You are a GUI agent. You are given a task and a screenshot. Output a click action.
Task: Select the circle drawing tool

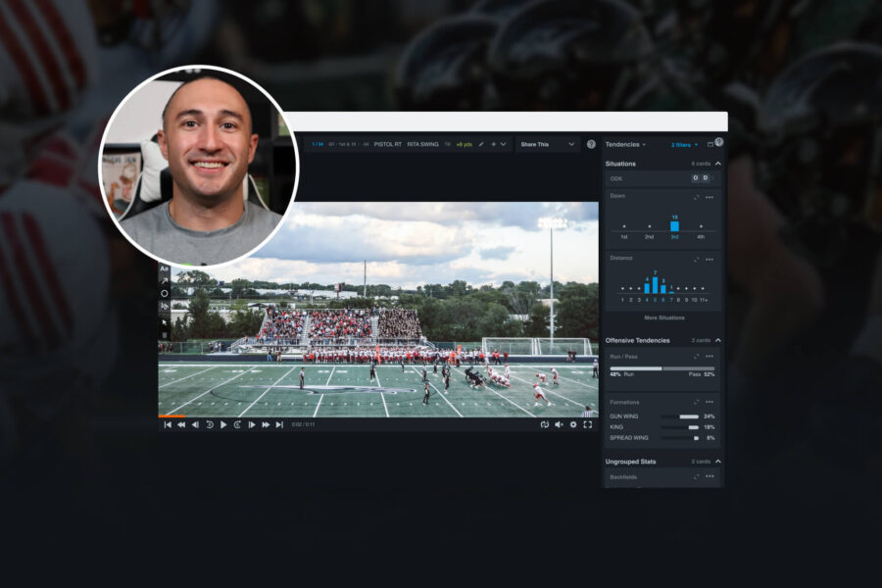164,293
